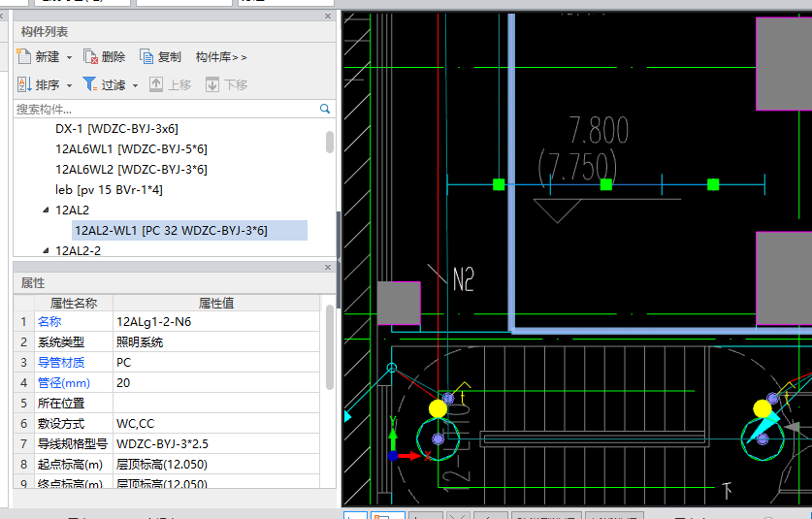Image resolution: width=812 pixels, height=519 pixels.
Task: Click the 下移 (Move down) button
Action: [226, 84]
